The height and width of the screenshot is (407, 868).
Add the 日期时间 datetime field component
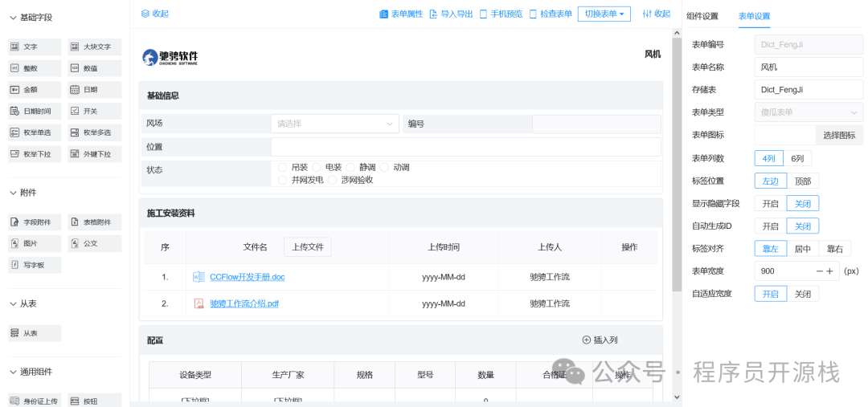pos(35,111)
